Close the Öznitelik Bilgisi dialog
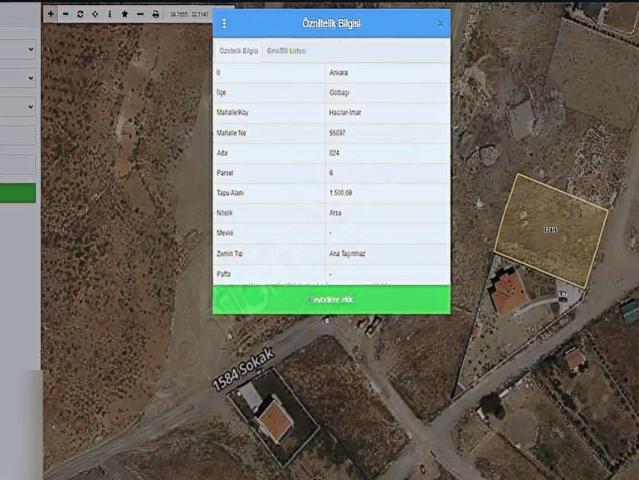This screenshot has width=639, height=480. tap(440, 23)
